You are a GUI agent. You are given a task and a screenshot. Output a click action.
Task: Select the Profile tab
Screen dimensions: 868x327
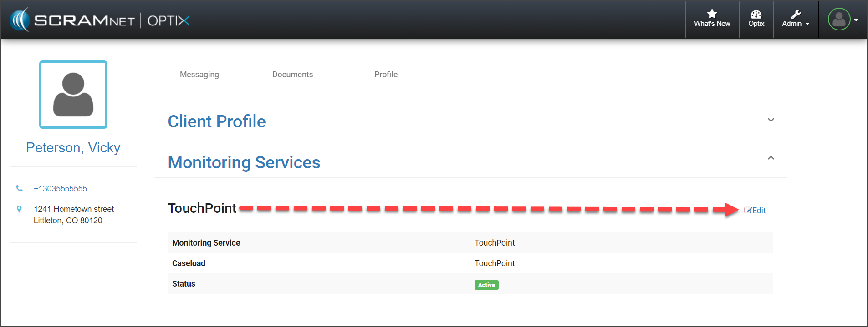(386, 75)
